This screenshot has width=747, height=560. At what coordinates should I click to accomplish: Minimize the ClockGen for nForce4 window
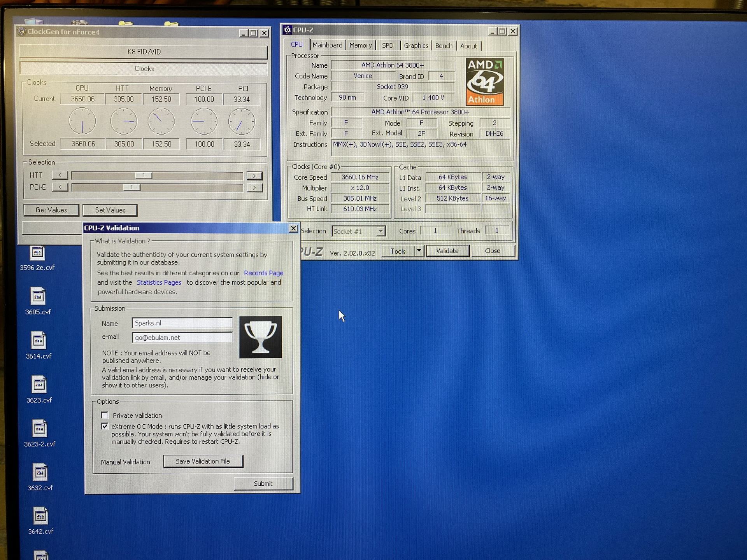(x=244, y=33)
